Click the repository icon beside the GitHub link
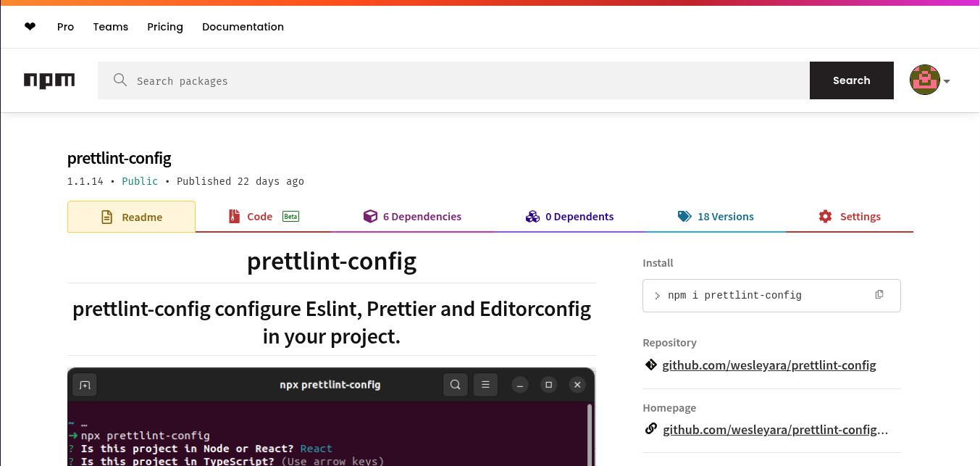Image resolution: width=980 pixels, height=466 pixels. point(650,365)
